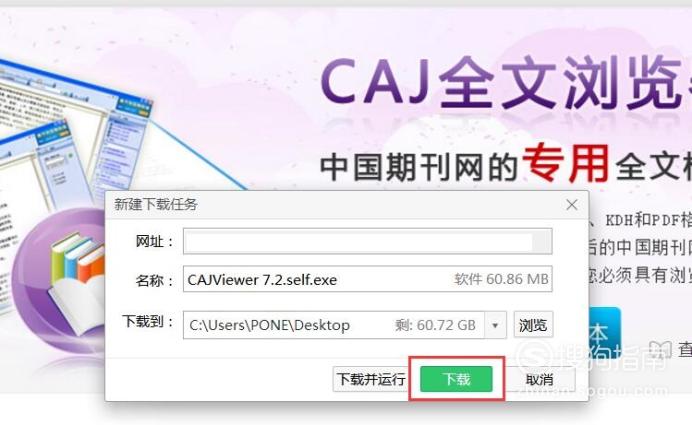Click the 剩: 60.72 GB free space label
The width and height of the screenshot is (692, 425).
(x=435, y=325)
